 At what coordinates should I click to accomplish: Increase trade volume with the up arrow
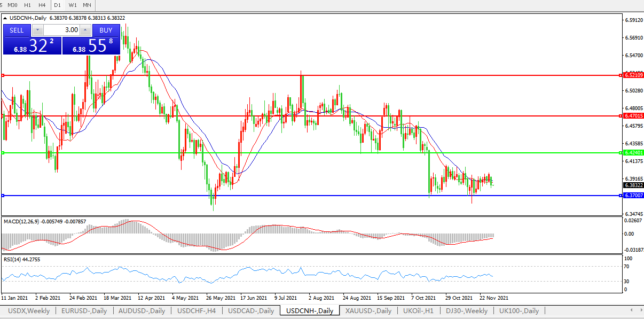coord(85,30)
